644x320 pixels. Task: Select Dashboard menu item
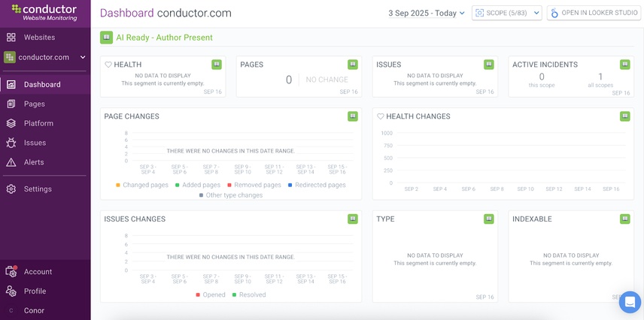(x=42, y=85)
